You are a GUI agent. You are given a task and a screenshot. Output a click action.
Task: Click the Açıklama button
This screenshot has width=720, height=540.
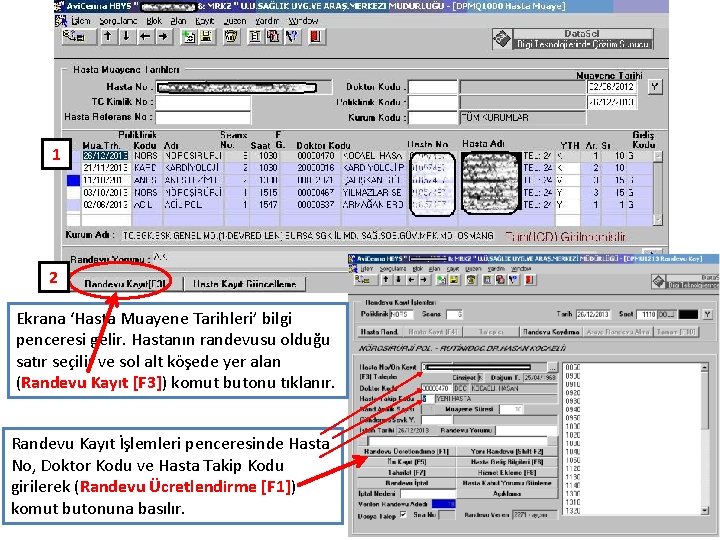(507, 494)
